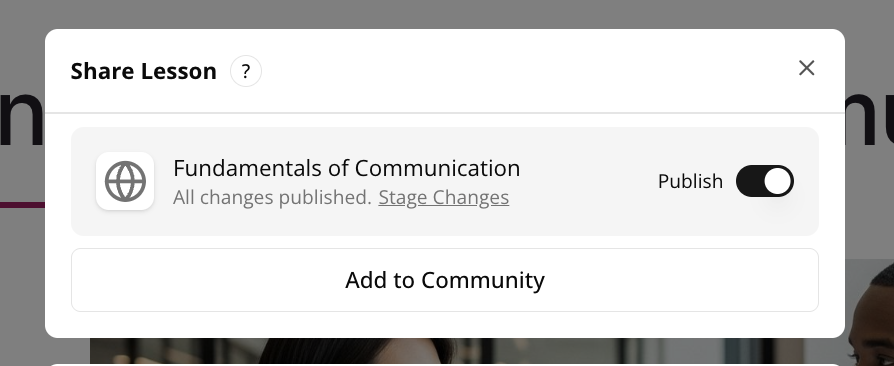894x366 pixels.
Task: Click the large heading letters right of dialog
Action: pyautogui.click(x=869, y=118)
